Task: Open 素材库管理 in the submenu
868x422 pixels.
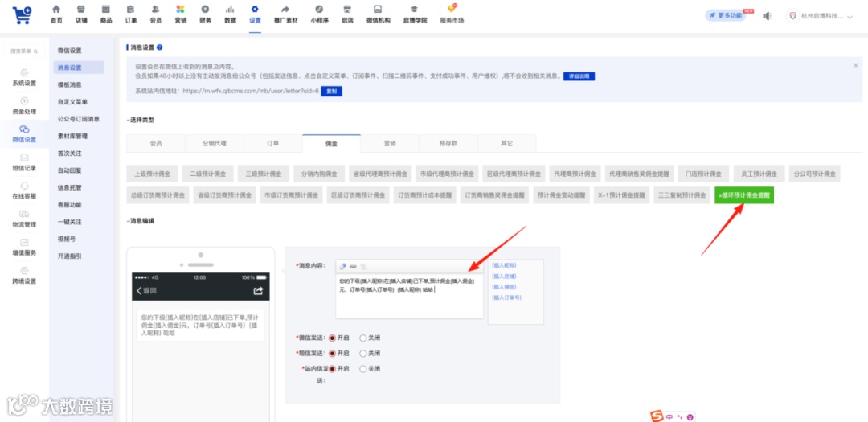Action: (x=72, y=136)
